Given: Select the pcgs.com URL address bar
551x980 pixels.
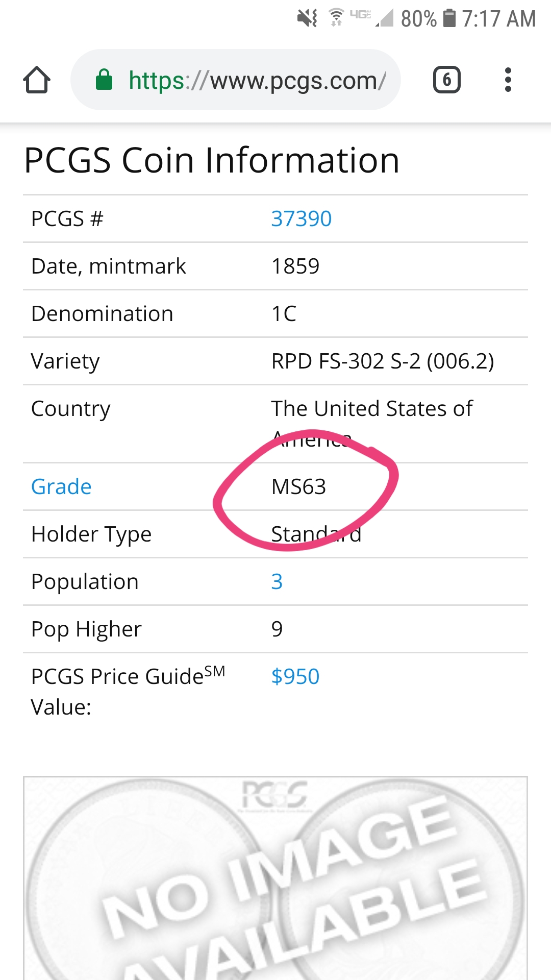Looking at the screenshot, I should tap(236, 80).
